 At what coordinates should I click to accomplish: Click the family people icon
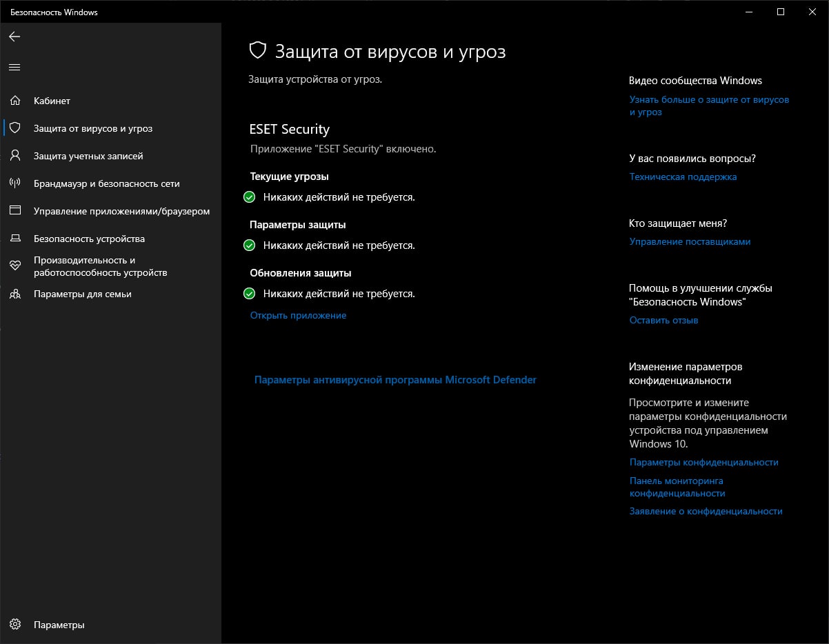(15, 294)
